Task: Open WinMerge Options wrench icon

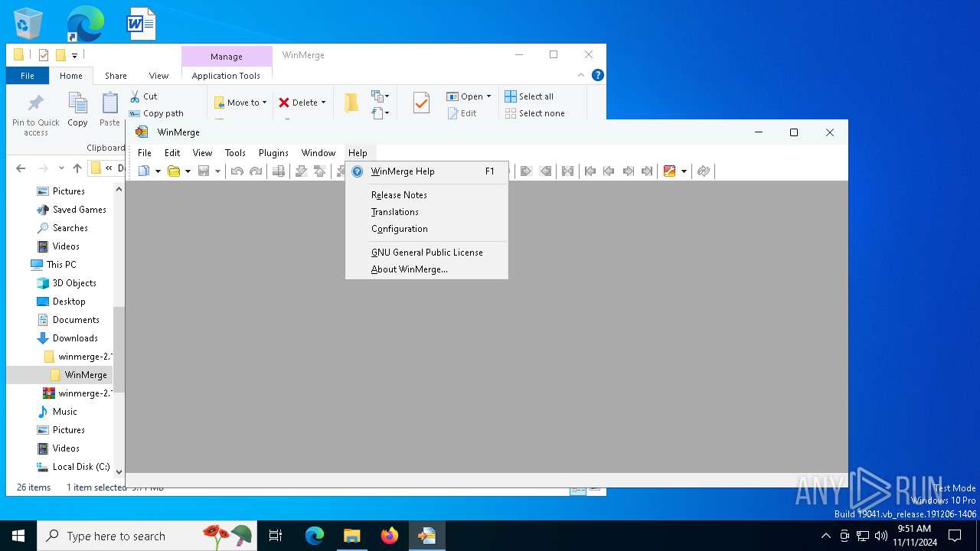Action: 670,171
